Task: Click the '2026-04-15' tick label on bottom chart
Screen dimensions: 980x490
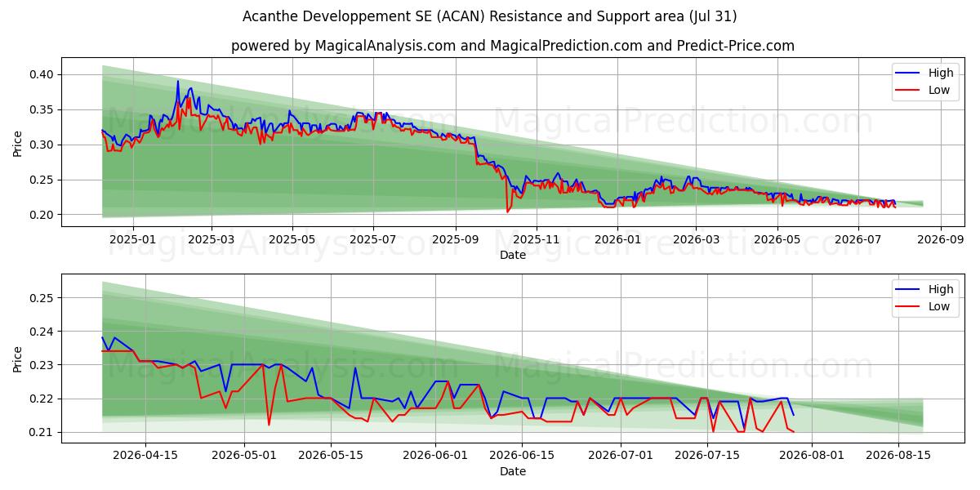Action: tap(145, 457)
